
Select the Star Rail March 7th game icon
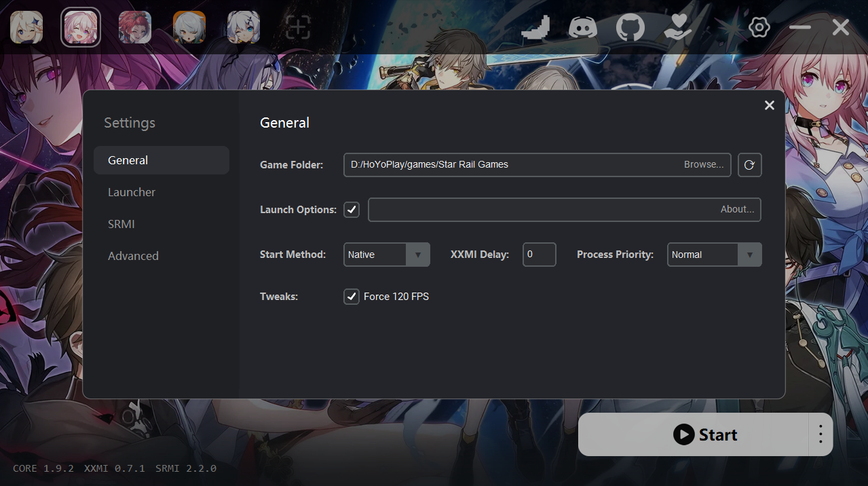(81, 27)
